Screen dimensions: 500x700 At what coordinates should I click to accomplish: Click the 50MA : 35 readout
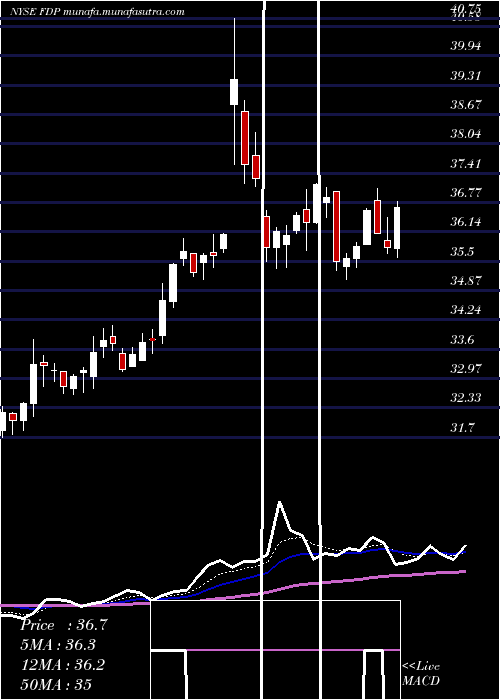tap(56, 684)
